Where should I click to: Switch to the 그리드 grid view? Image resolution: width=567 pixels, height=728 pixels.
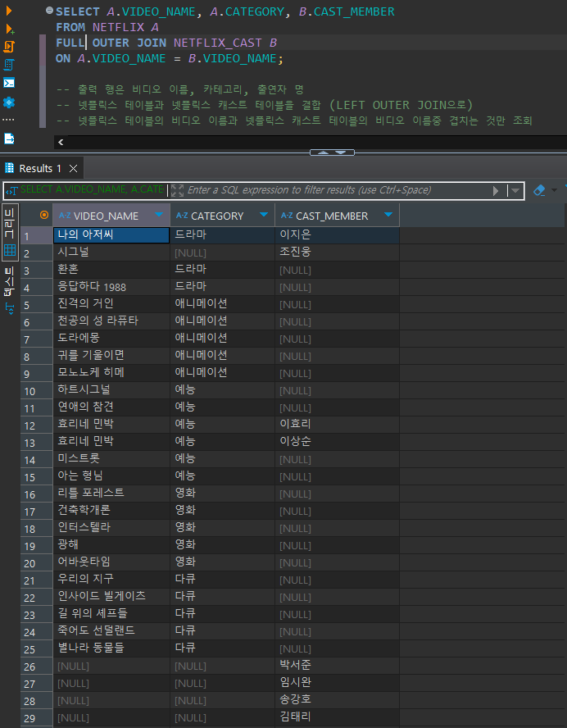10,232
